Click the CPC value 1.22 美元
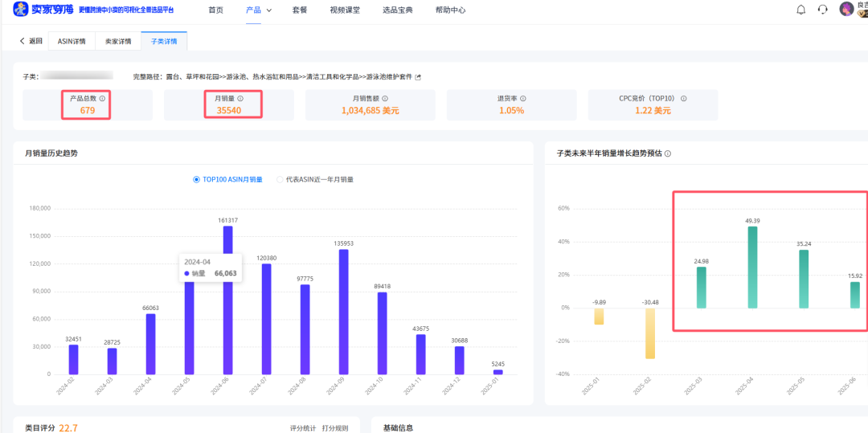The width and height of the screenshot is (868, 433). (x=653, y=110)
